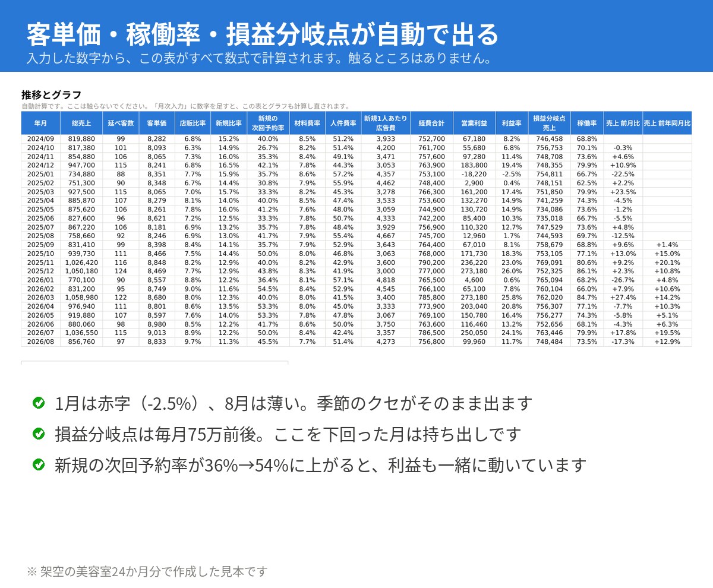Image resolution: width=713 pixels, height=588 pixels.
Task: Select the 新規の次回予約率 column header
Action: [268, 123]
